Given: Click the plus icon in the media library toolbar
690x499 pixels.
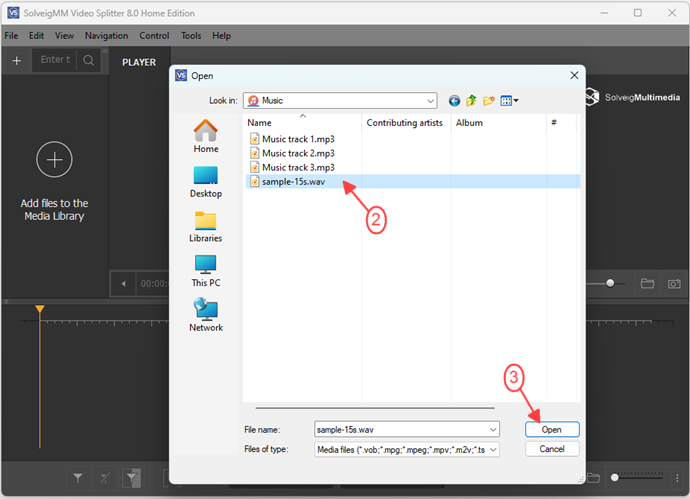Looking at the screenshot, I should (17, 60).
